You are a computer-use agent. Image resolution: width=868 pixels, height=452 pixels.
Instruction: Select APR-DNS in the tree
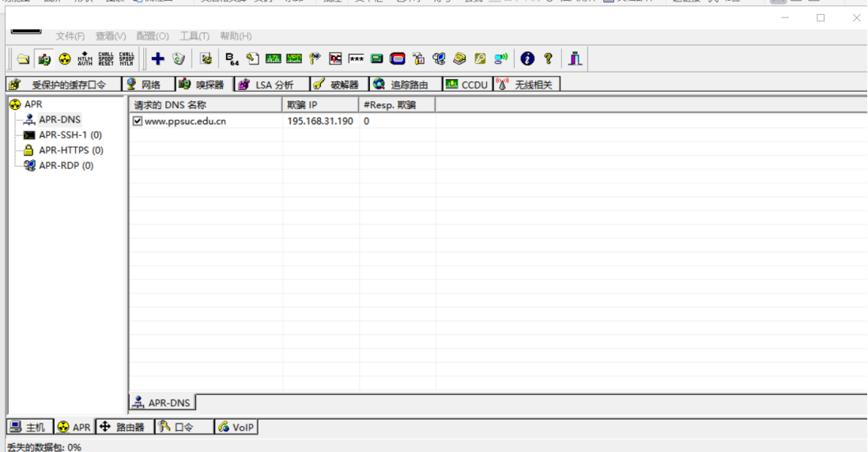[x=59, y=119]
